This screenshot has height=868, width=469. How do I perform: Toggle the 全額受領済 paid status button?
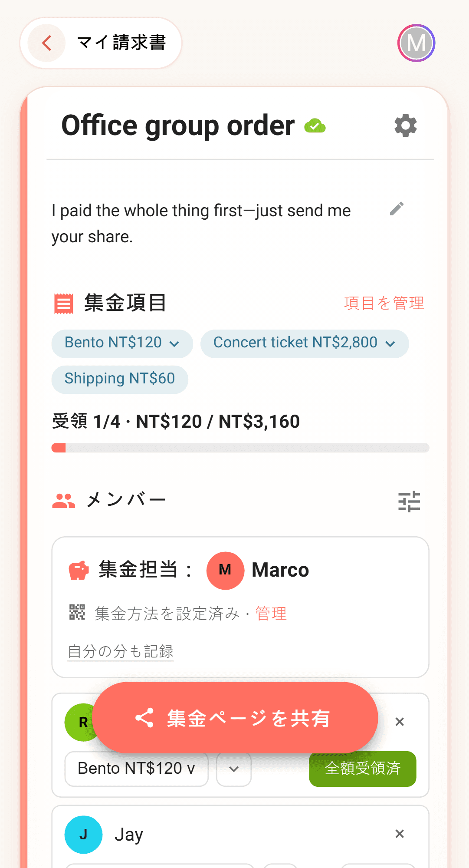(363, 769)
